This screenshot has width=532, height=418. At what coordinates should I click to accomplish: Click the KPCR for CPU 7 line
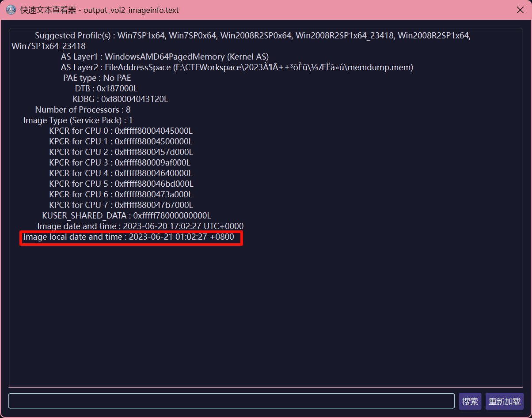[121, 205]
